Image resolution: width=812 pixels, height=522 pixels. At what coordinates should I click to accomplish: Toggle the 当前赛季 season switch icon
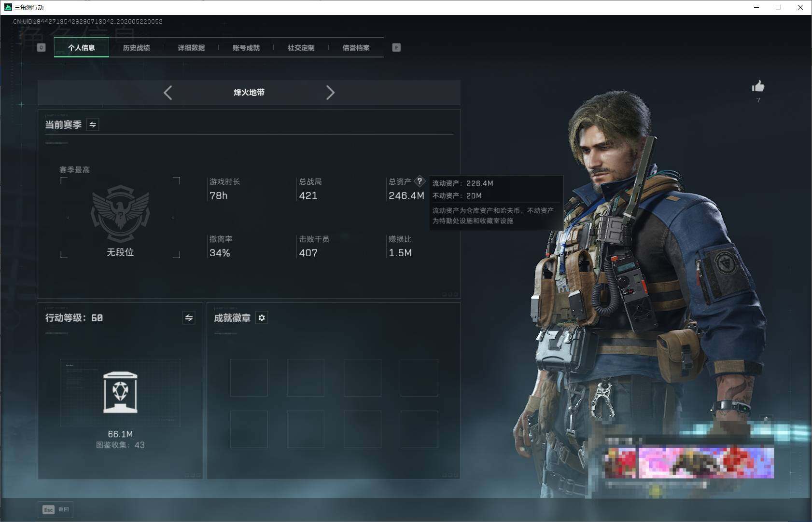point(93,124)
